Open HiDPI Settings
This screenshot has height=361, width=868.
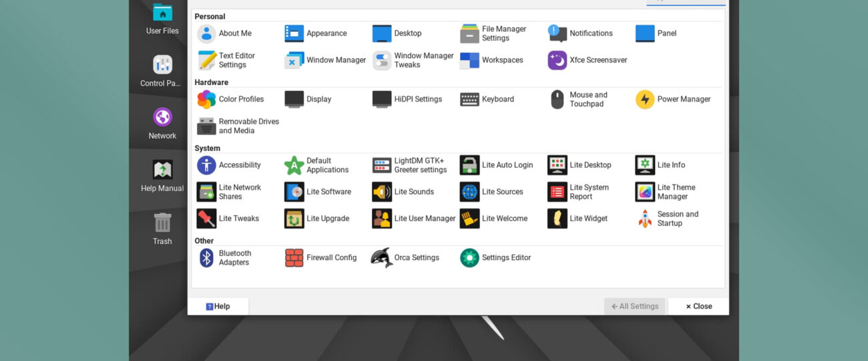pos(407,100)
